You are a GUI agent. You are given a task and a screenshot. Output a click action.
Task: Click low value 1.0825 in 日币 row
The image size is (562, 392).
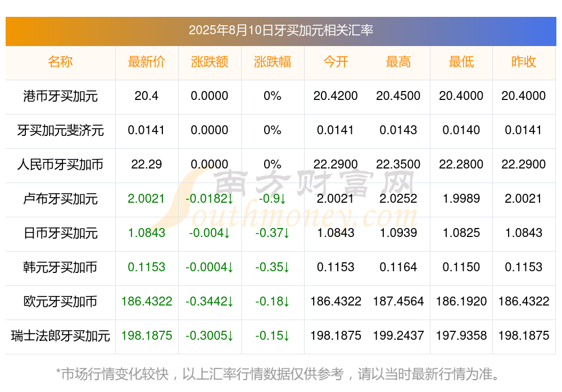tap(461, 233)
